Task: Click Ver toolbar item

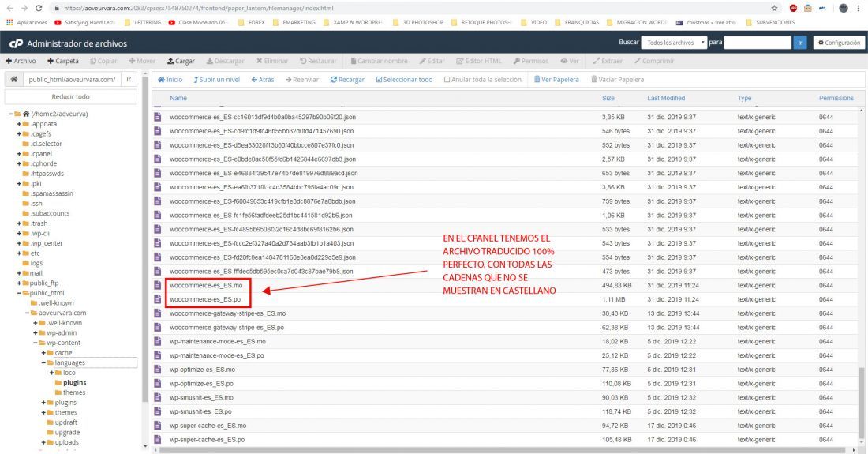Action: [570, 61]
